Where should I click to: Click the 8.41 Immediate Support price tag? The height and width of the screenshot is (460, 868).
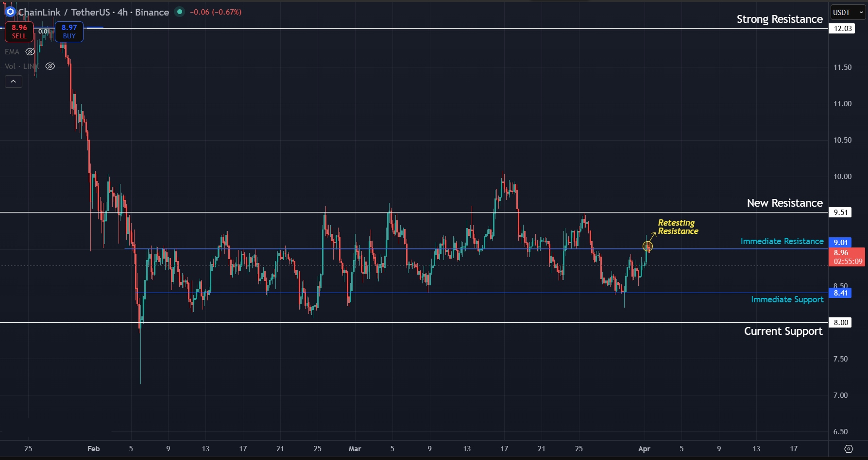tap(841, 293)
